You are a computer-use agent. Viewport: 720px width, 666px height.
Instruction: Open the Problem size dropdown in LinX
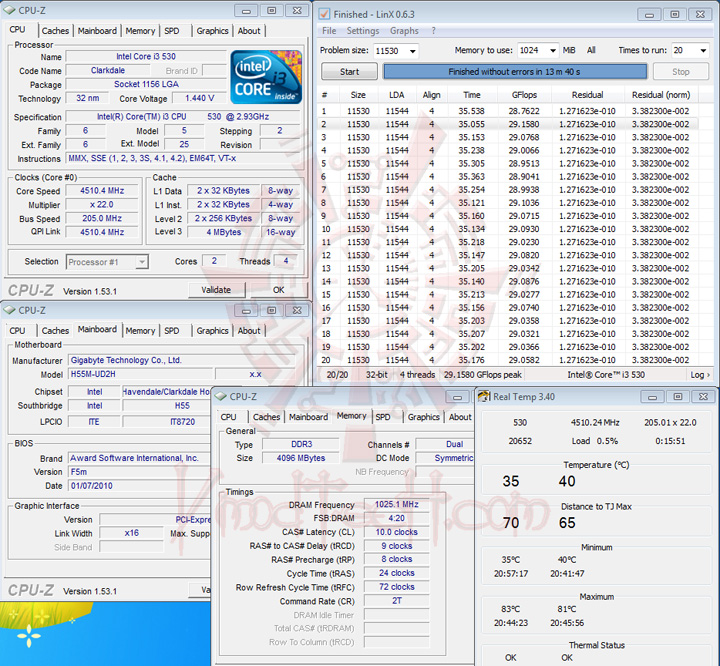pos(412,51)
